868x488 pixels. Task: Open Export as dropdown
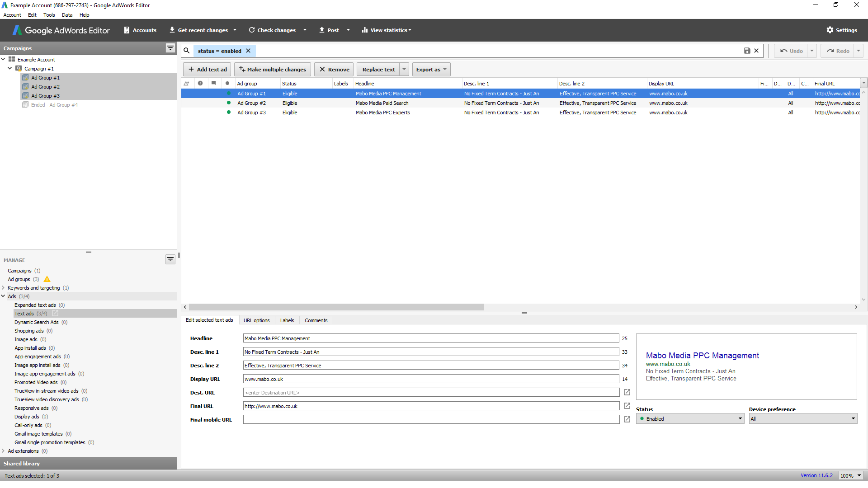pos(431,69)
